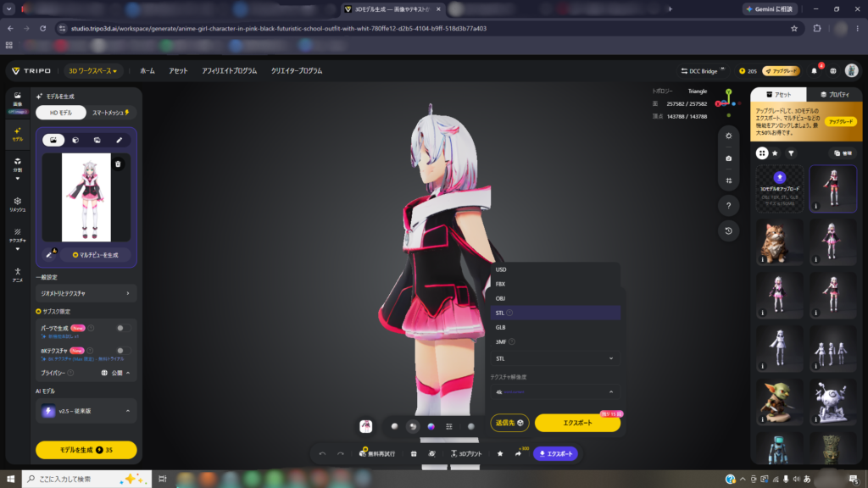Click the モデルを生成 35 button
The image size is (868, 488).
pyautogui.click(x=86, y=450)
